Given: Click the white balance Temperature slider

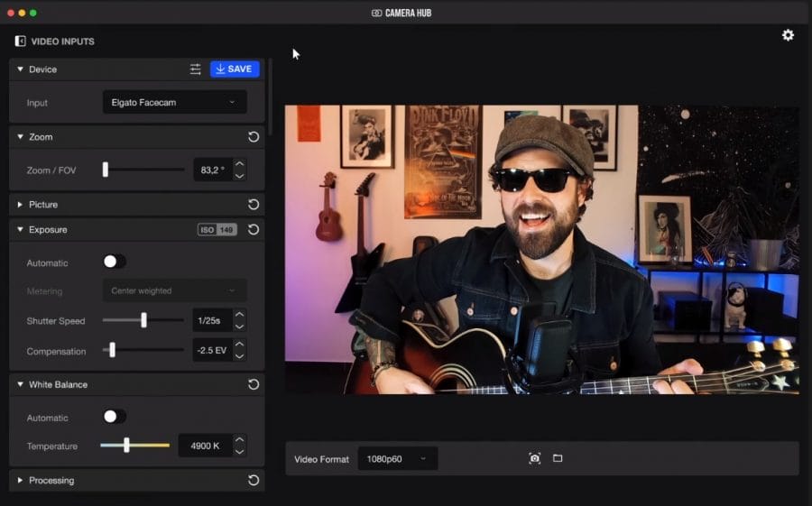Looking at the screenshot, I should pyautogui.click(x=134, y=446).
